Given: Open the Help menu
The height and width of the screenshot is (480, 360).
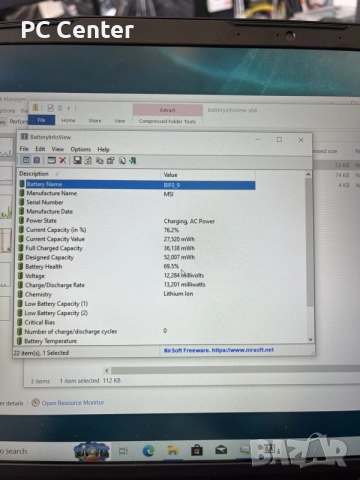Looking at the screenshot, I should point(103,149).
